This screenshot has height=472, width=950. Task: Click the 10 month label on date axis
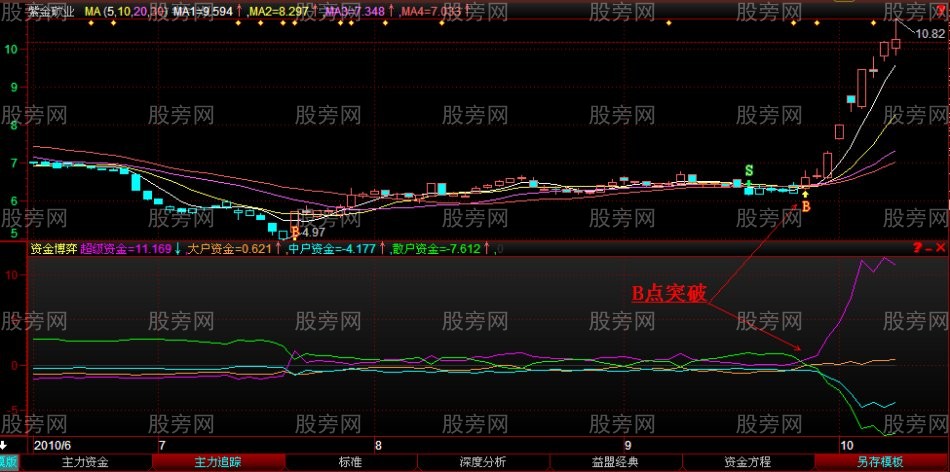click(x=845, y=445)
